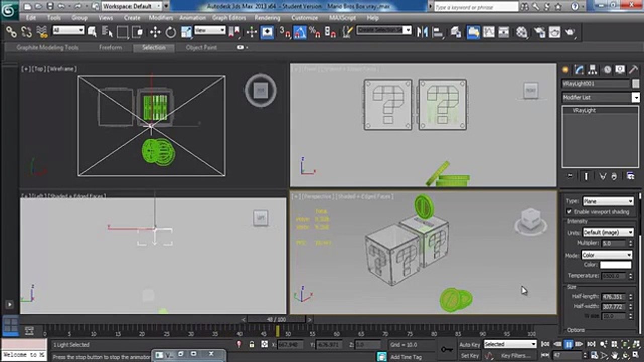Toggle the Percent Snap button
This screenshot has height=362, width=644.
point(315,32)
